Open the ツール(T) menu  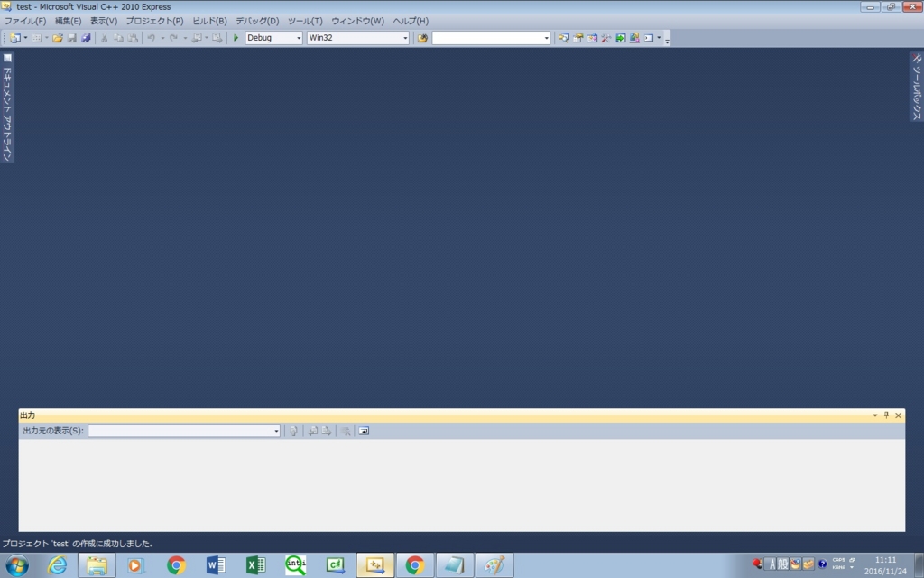tap(305, 21)
